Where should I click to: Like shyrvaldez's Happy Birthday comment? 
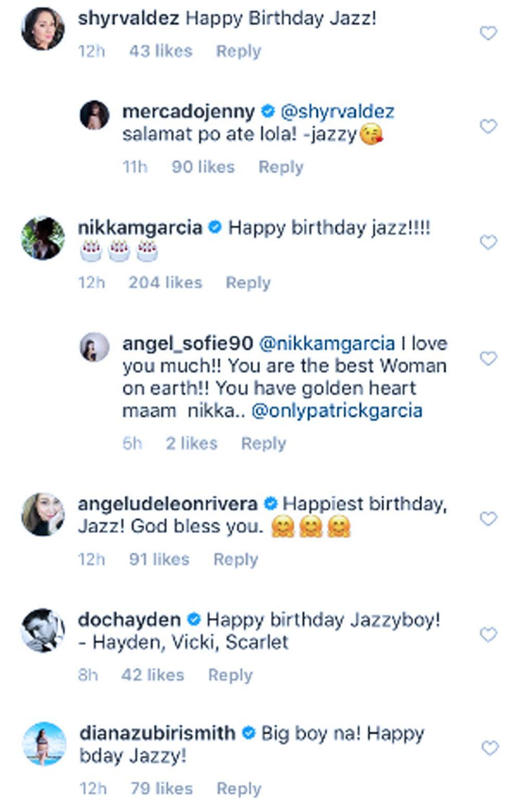pyautogui.click(x=488, y=34)
